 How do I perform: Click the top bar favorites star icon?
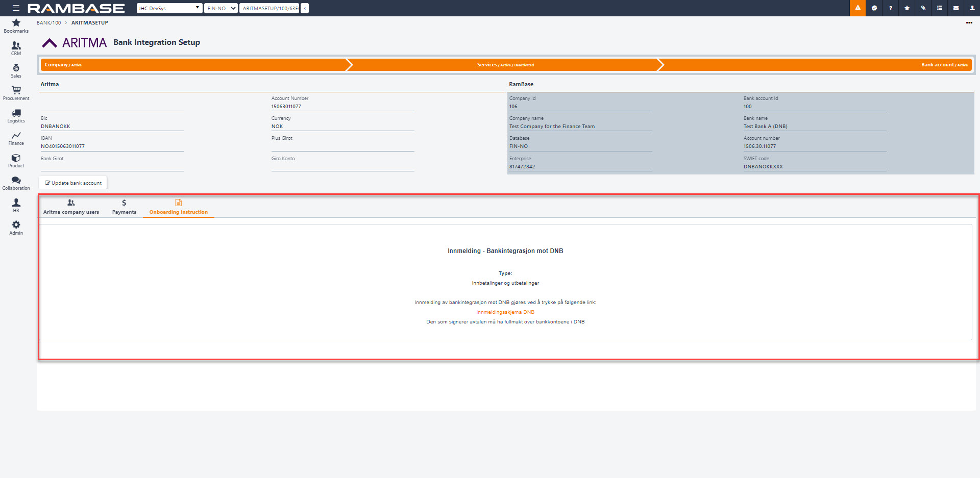(907, 8)
